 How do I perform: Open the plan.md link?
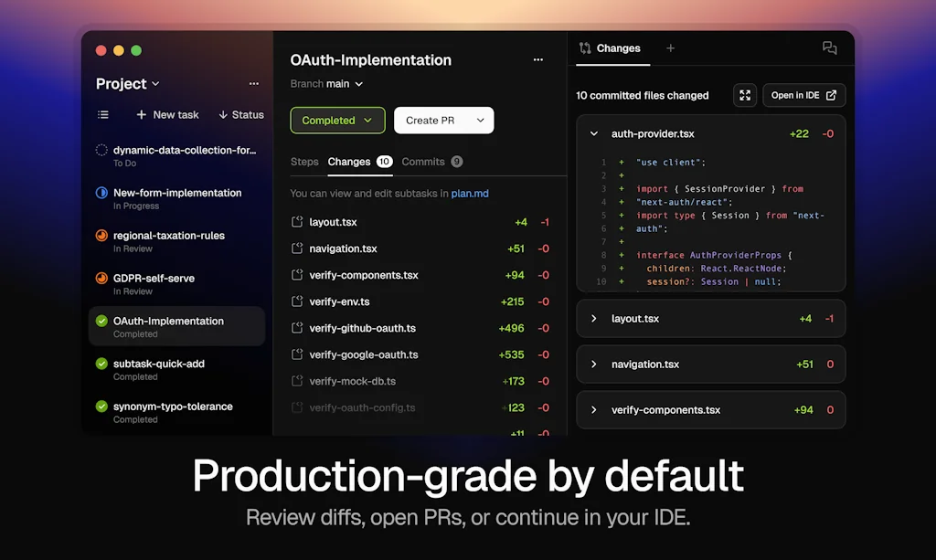[470, 194]
